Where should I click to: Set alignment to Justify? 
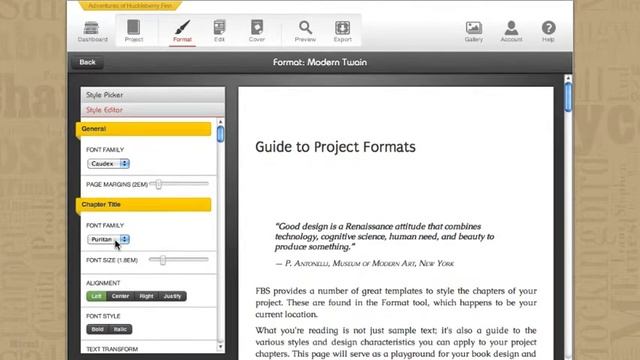(x=172, y=296)
